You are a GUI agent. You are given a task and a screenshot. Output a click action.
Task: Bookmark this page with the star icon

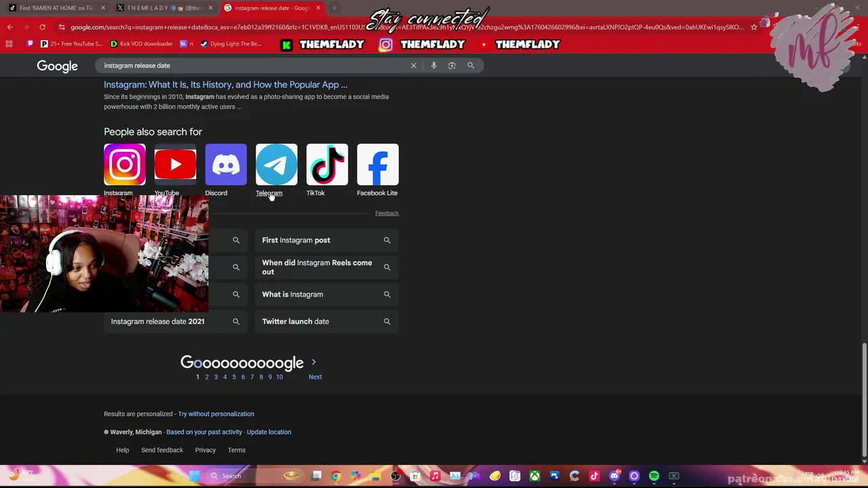(753, 27)
